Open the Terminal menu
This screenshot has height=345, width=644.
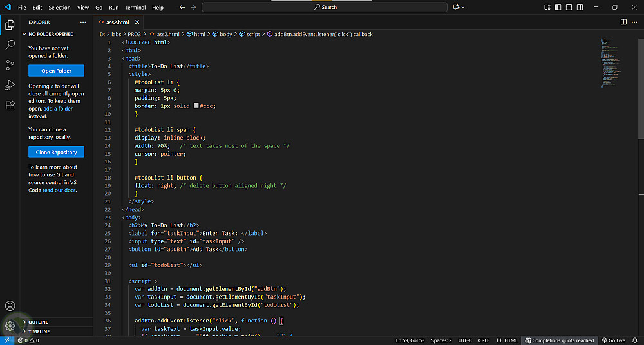(135, 7)
